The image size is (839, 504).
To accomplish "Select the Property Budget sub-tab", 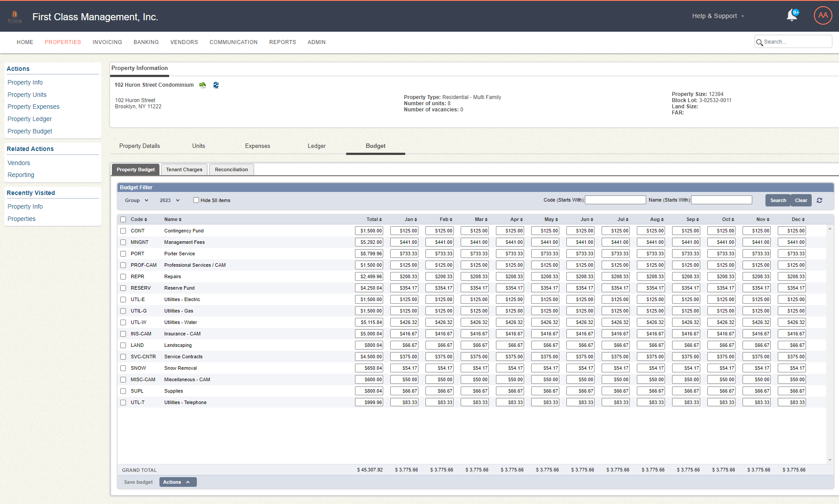I will [136, 169].
